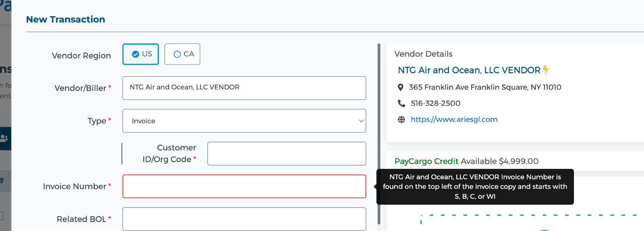This screenshot has height=231, width=644.
Task: Click the Vendor/Biller input field
Action: click(244, 88)
